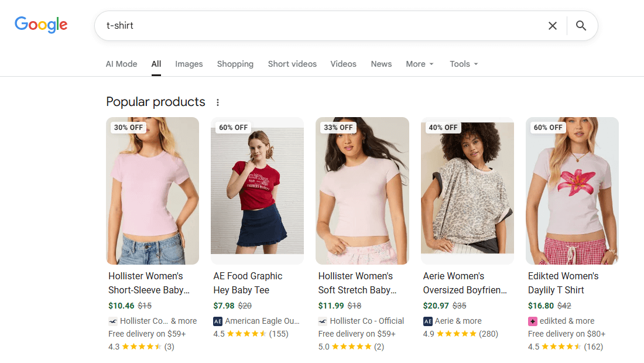The image size is (644, 363).
Task: Click the edikted store icon
Action: [533, 321]
